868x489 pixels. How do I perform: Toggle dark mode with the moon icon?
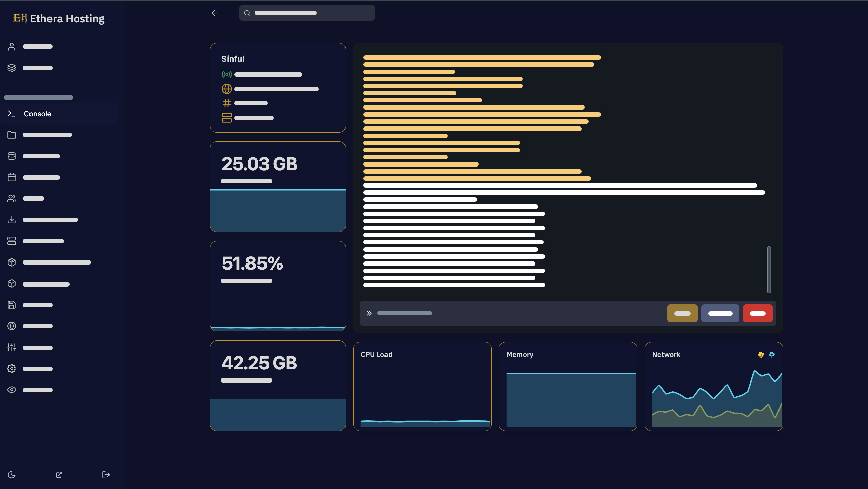click(x=12, y=475)
